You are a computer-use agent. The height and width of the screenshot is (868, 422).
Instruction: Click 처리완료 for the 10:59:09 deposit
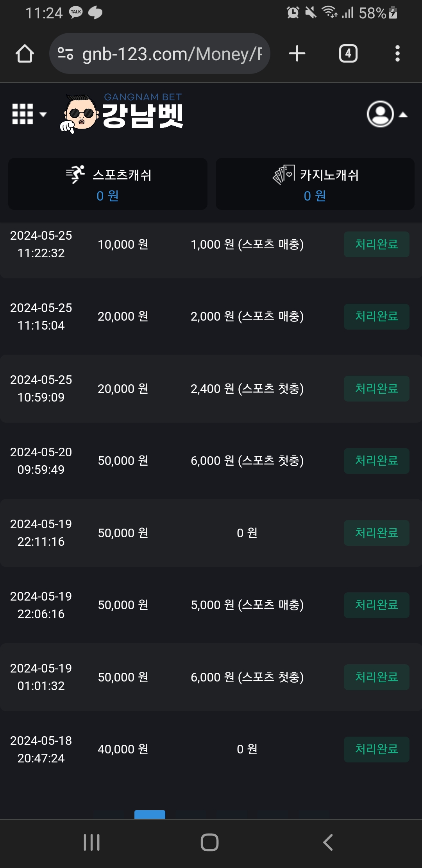coord(376,389)
